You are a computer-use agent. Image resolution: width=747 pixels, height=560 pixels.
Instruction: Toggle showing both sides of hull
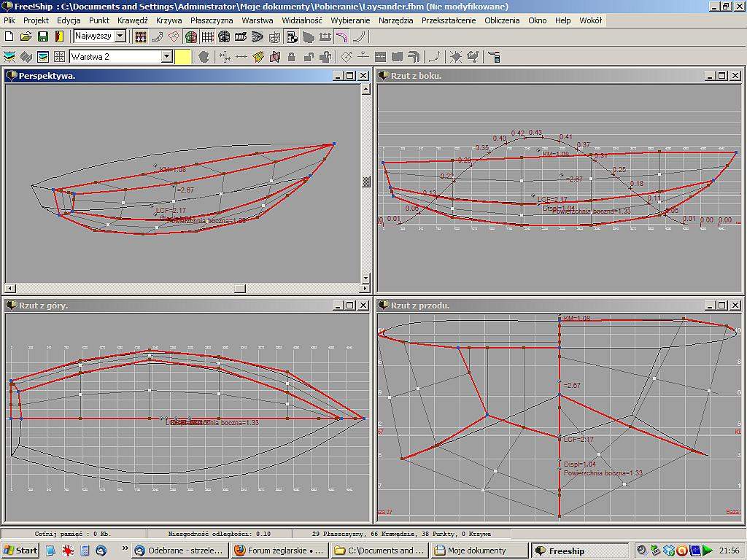[x=191, y=36]
